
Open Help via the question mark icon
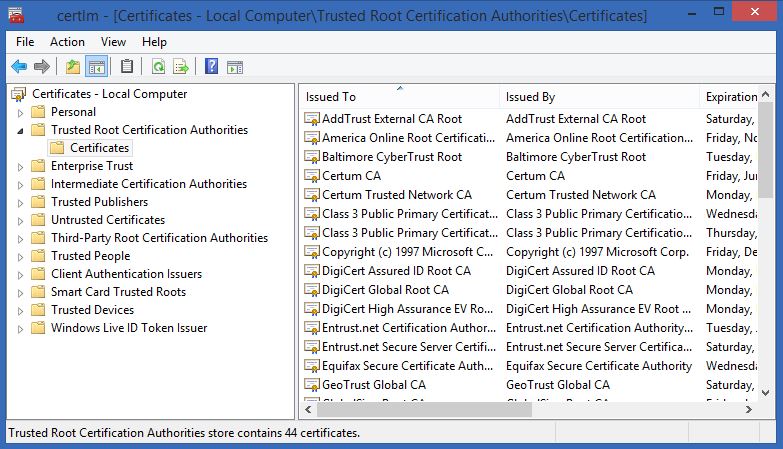[x=211, y=67]
